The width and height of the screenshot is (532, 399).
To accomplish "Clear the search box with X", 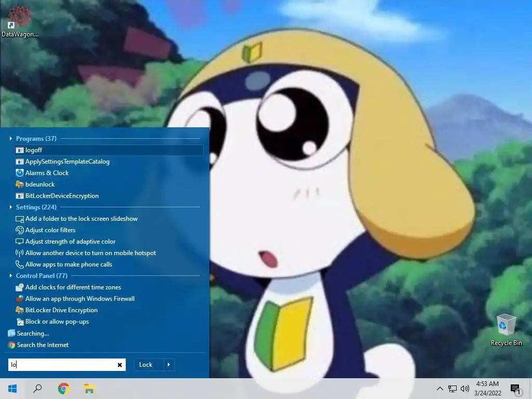I will coord(119,365).
